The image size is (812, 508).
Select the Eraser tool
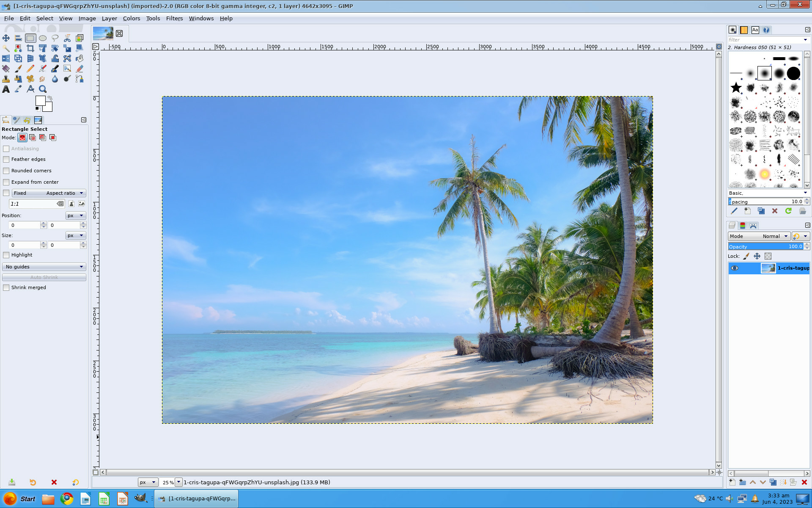tap(80, 69)
